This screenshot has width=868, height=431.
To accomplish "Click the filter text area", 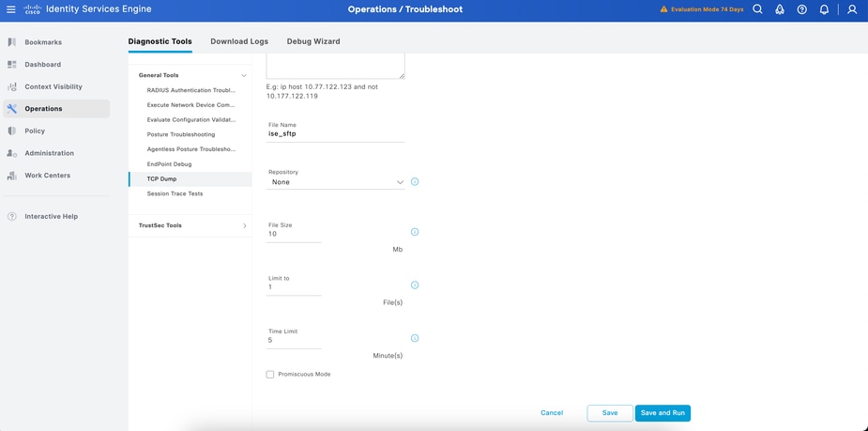I will [x=335, y=66].
